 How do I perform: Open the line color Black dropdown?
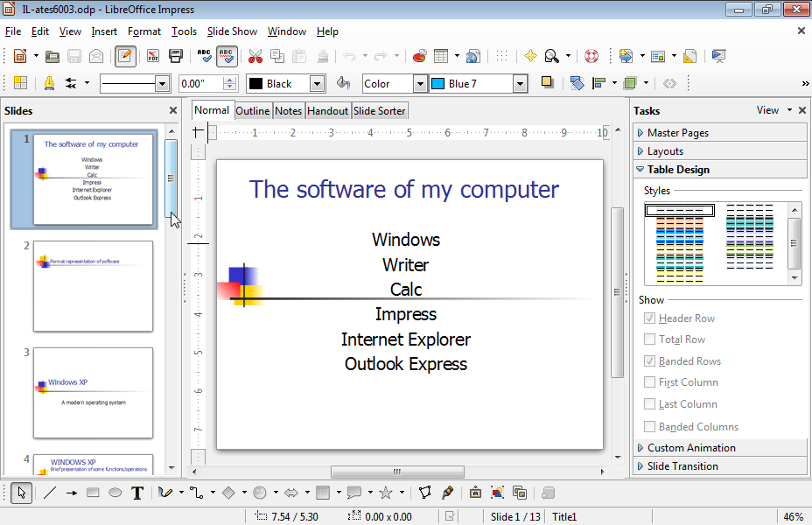pos(318,83)
